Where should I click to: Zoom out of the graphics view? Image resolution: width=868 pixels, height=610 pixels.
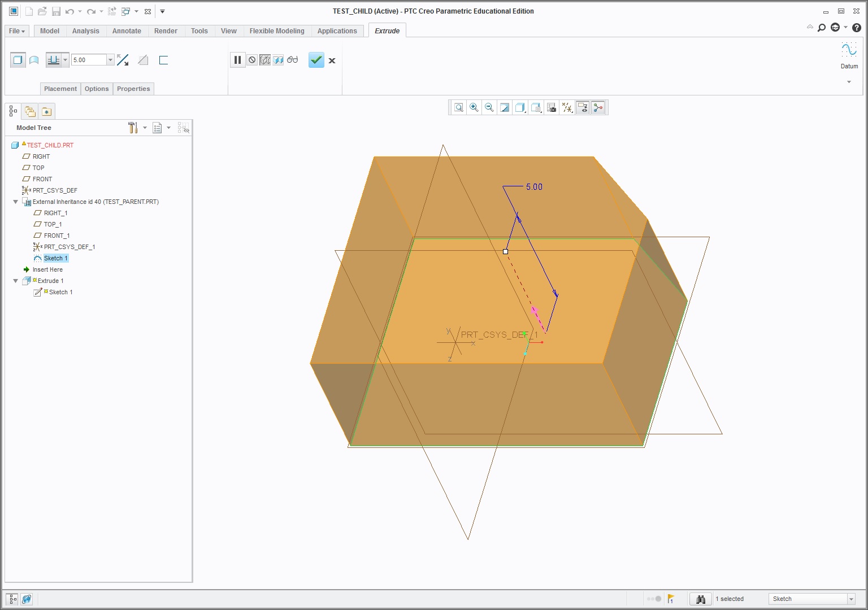pos(489,107)
